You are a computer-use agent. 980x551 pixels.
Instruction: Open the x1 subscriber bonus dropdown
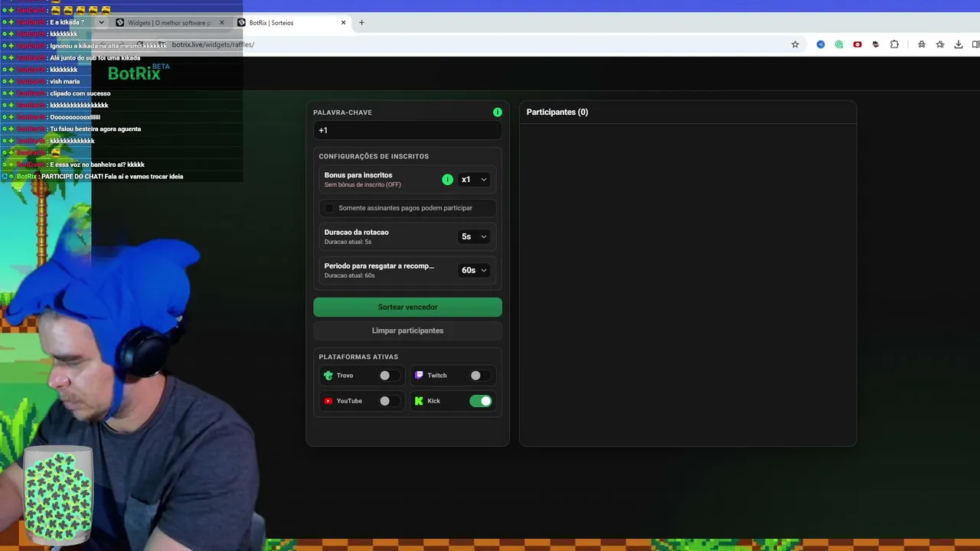473,180
